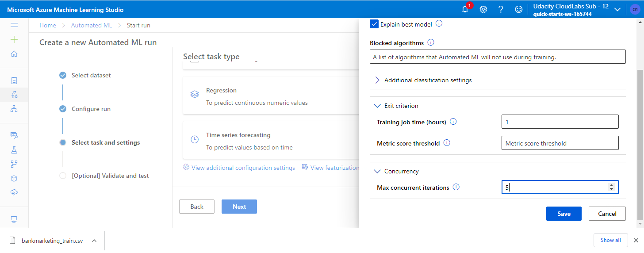Click the info icon beside Blocked algorithms
This screenshot has height=253, width=644.
coord(431,43)
